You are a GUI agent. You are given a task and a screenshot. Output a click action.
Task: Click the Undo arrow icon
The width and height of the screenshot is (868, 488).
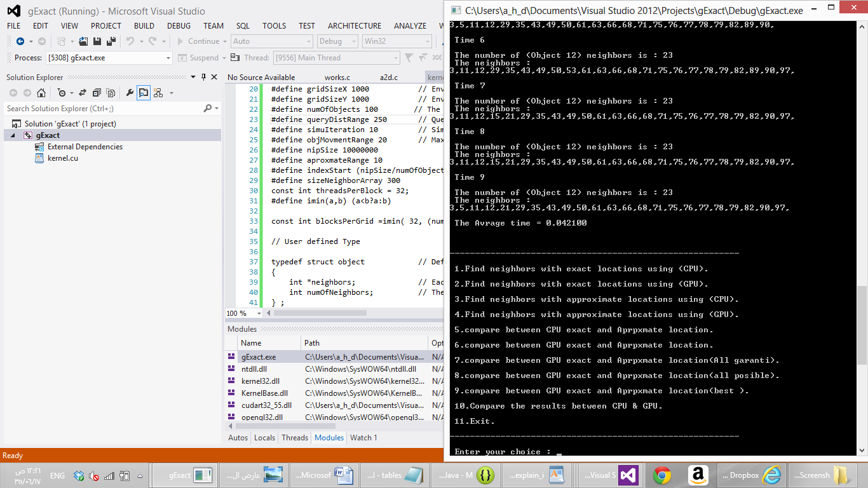pyautogui.click(x=130, y=41)
